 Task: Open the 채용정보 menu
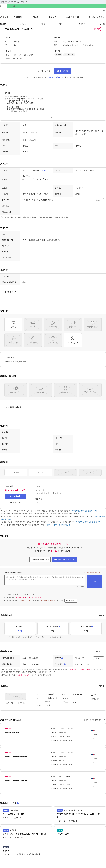18,17
